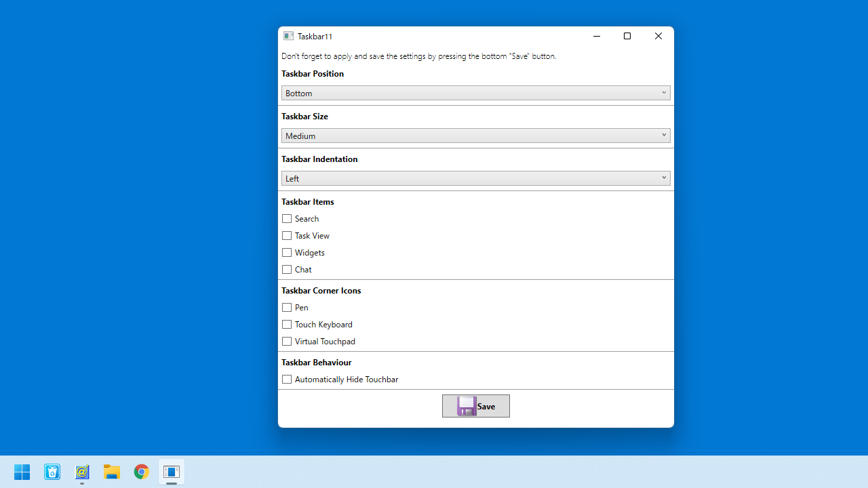Check the Virtual Touchpad option
The image size is (868, 488).
tap(287, 342)
